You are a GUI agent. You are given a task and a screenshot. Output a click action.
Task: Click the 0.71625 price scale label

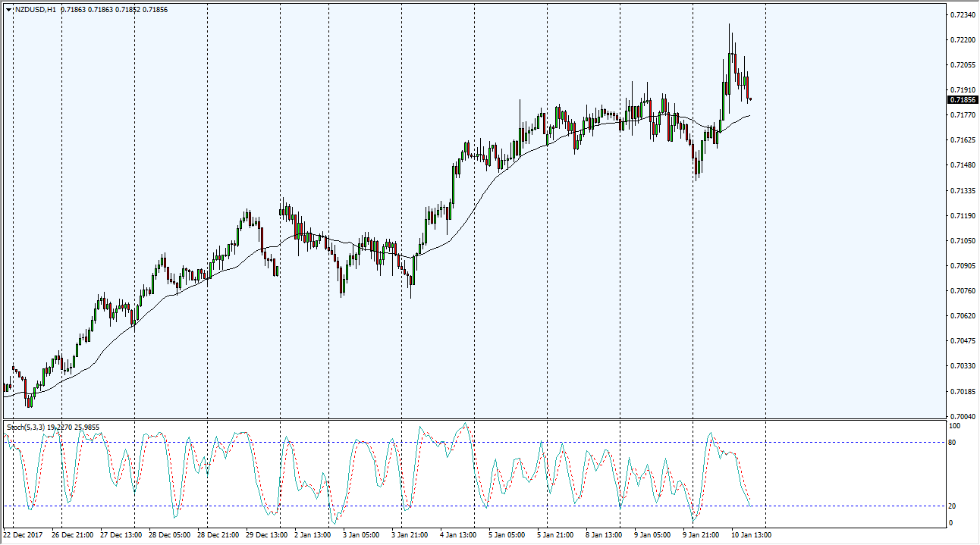tap(963, 140)
